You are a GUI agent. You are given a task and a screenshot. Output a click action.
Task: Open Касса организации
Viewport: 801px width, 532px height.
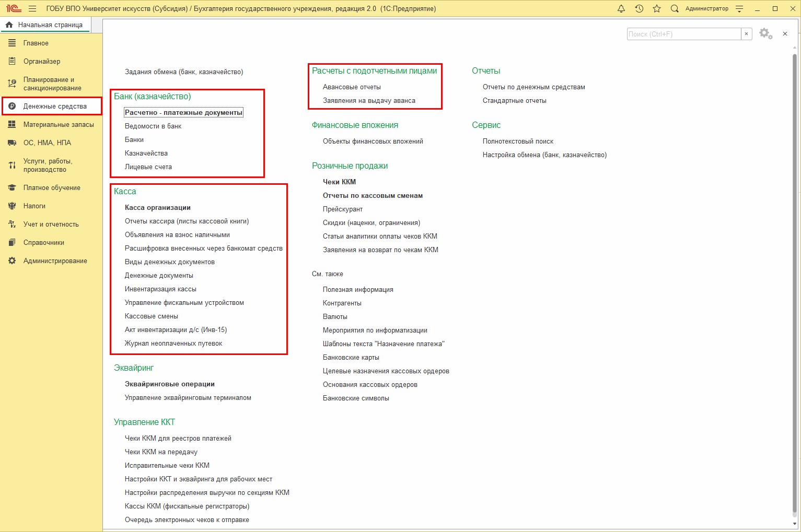pyautogui.click(x=158, y=207)
